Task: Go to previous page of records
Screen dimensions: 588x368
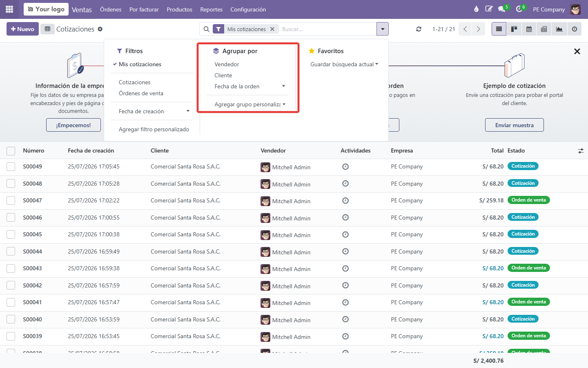Action: click(465, 29)
